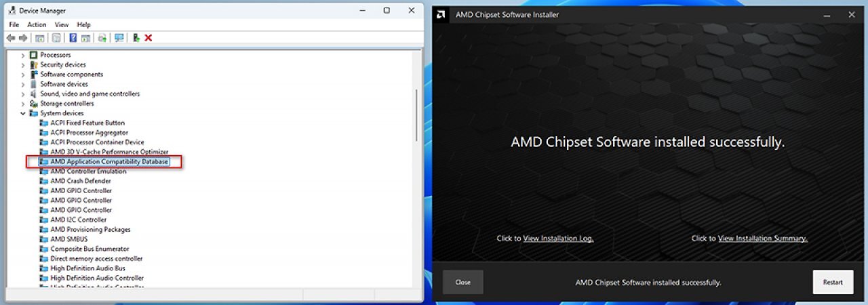Viewport: 868px width, 305px height.
Task: Expand the Storage controllers category
Action: (x=23, y=104)
